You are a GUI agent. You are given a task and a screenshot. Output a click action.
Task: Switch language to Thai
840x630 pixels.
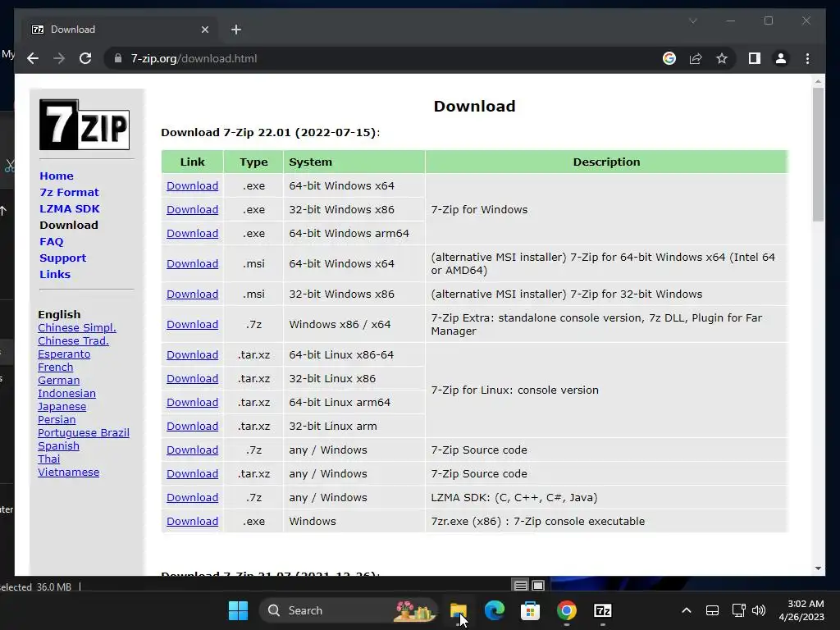(48, 459)
